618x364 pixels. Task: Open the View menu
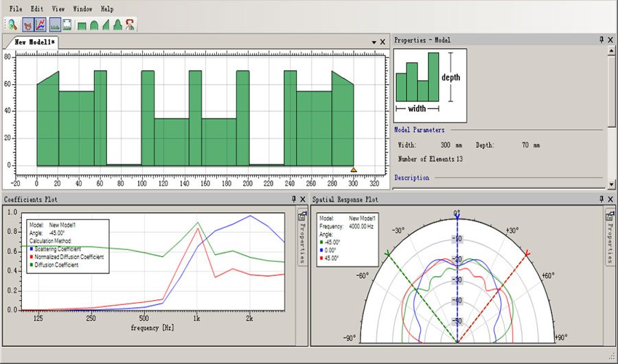pyautogui.click(x=58, y=9)
